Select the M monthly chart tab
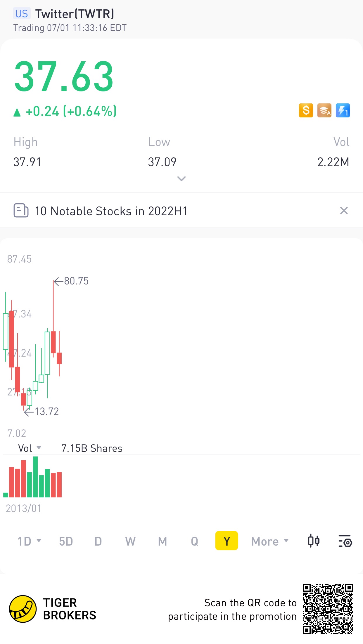 point(163,541)
